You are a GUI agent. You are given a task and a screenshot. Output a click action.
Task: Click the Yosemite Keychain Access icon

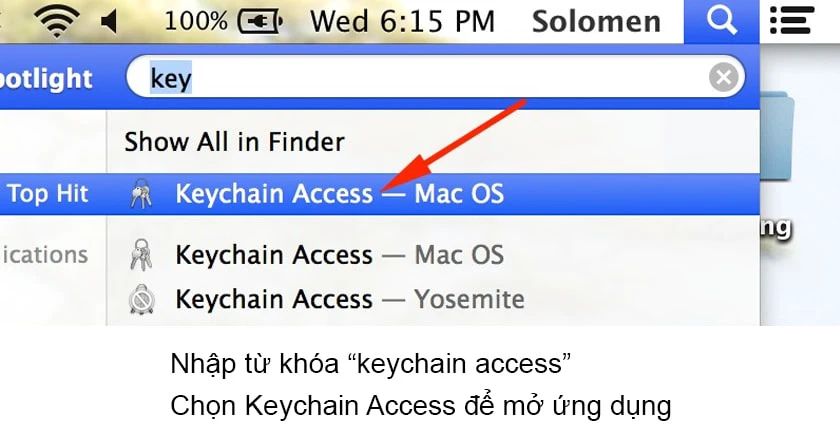coord(142,298)
